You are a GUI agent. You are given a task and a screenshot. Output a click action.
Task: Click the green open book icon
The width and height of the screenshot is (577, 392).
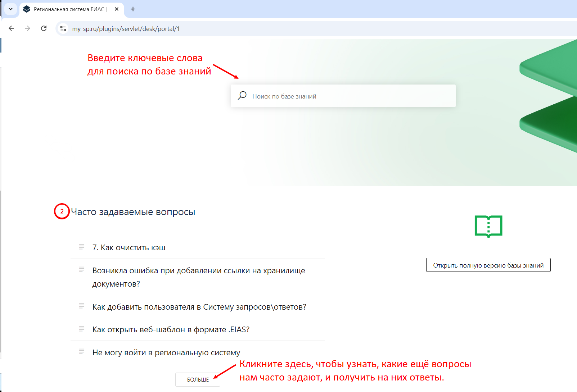488,226
